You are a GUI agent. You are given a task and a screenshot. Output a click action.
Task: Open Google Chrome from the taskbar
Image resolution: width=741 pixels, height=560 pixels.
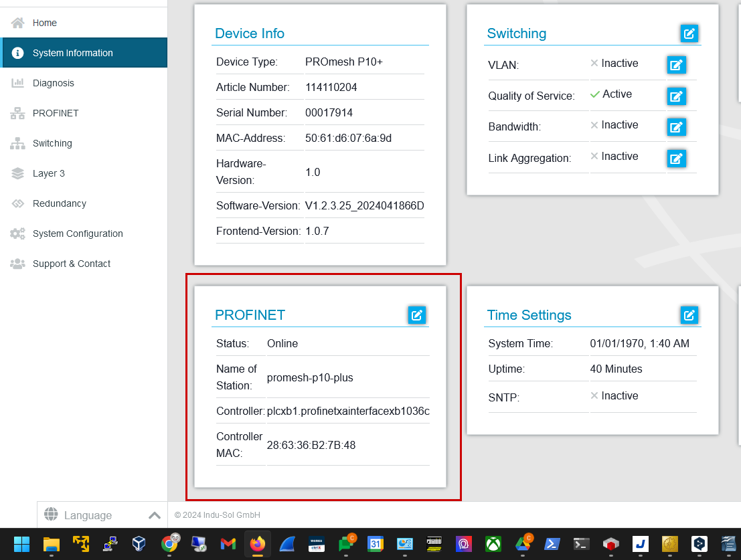click(169, 543)
